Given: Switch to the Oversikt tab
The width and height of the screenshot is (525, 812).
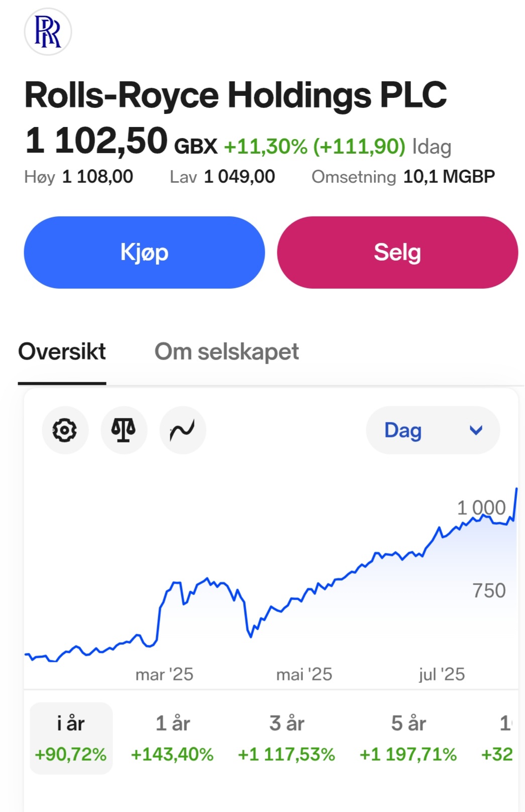Looking at the screenshot, I should pyautogui.click(x=62, y=352).
